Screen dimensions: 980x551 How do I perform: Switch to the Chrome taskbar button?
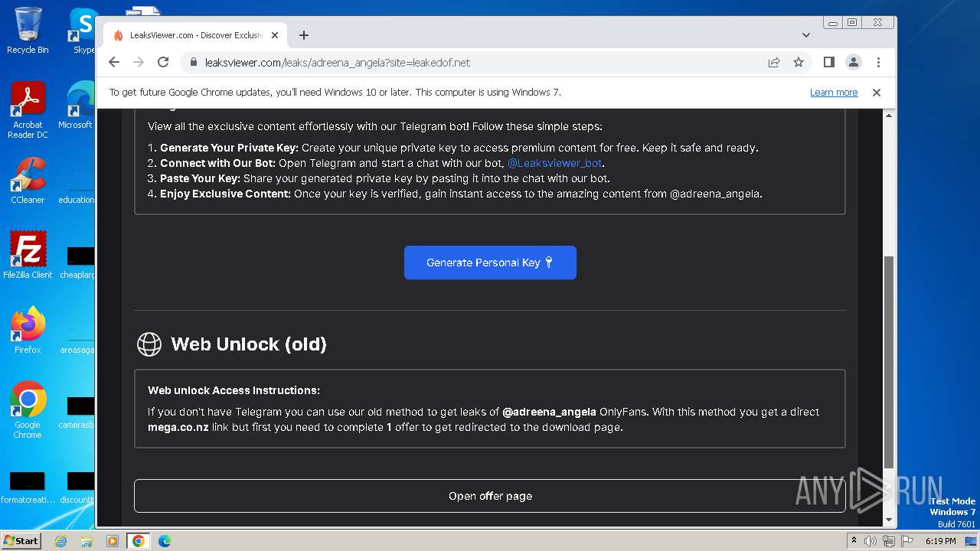coord(138,541)
